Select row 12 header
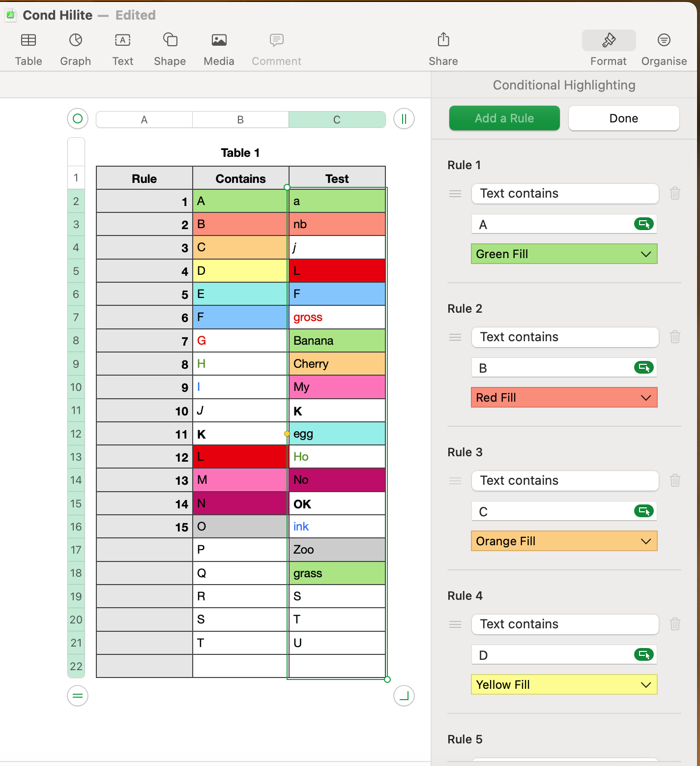Image resolution: width=700 pixels, height=766 pixels. coord(76,434)
